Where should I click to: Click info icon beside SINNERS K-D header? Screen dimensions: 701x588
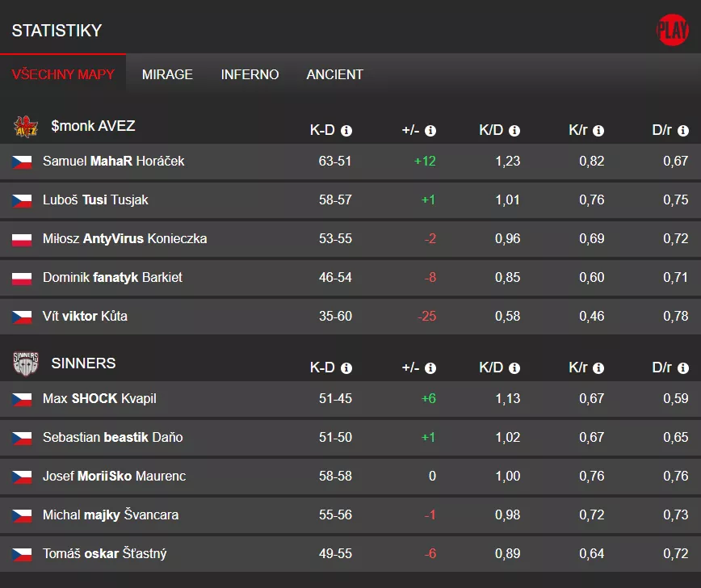[x=346, y=368]
